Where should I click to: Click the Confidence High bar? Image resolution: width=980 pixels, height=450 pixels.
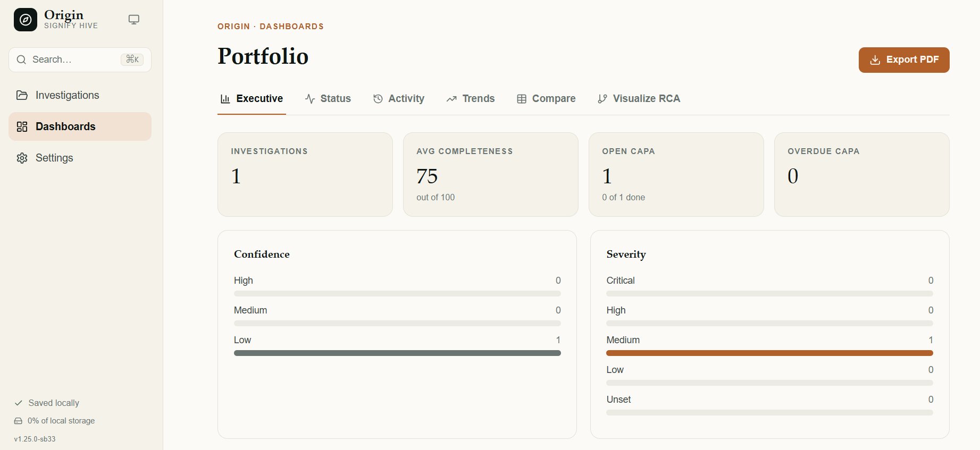pyautogui.click(x=397, y=294)
